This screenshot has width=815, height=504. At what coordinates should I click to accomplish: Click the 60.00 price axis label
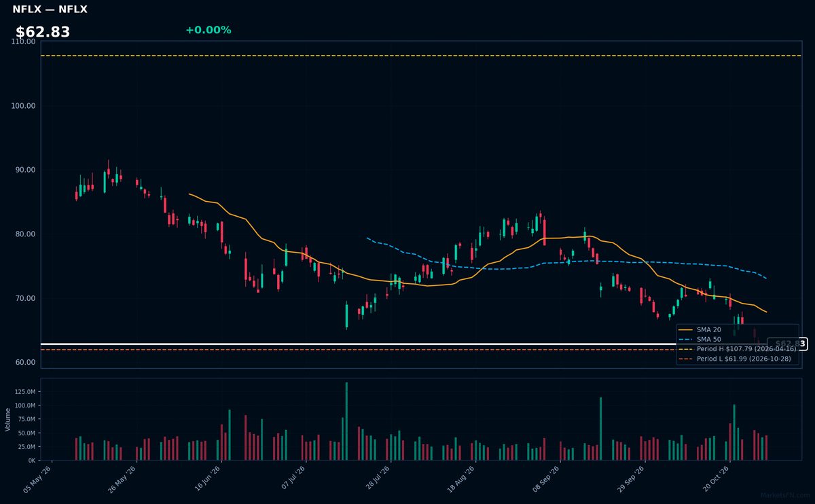pyautogui.click(x=25, y=363)
